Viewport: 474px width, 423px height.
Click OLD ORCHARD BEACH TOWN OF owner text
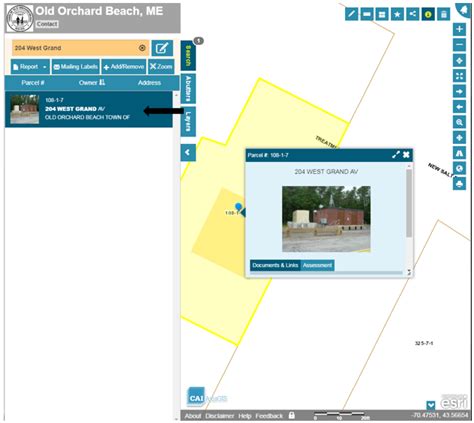click(87, 117)
